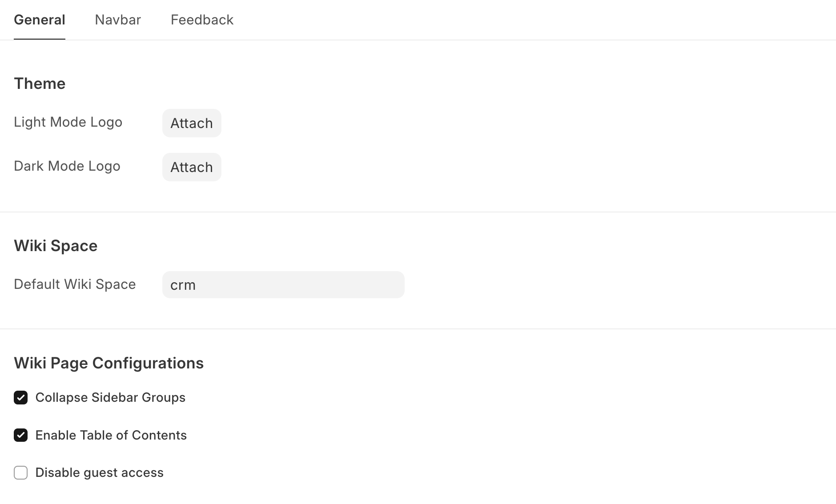Click the checkmark icon beside Enable Table of Contents

(21, 435)
